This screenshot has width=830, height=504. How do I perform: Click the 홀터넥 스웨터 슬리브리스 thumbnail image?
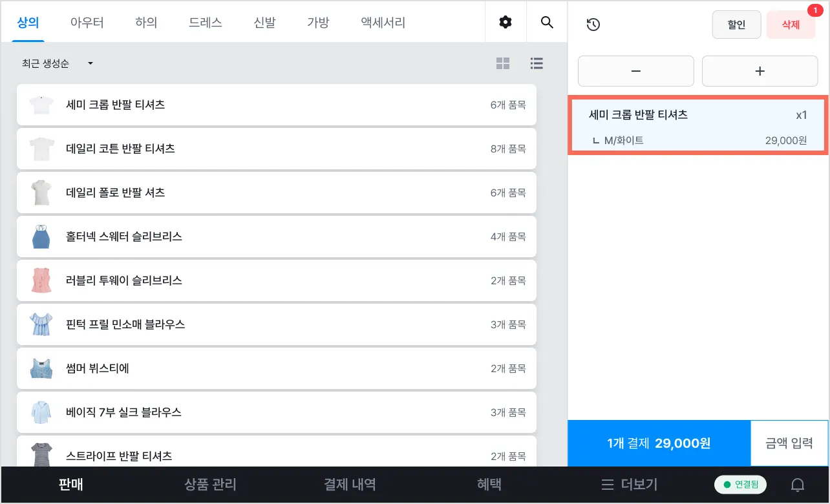click(x=41, y=236)
